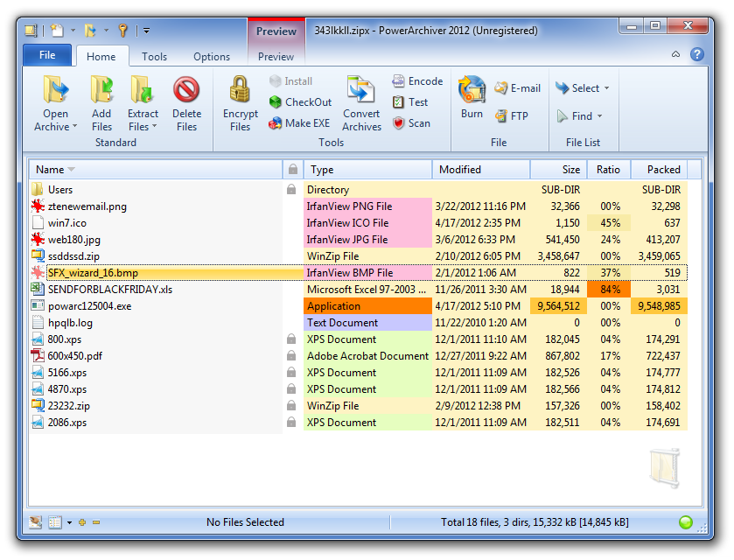The image size is (734, 560).
Task: Click the Extract Files icon
Action: [x=143, y=89]
